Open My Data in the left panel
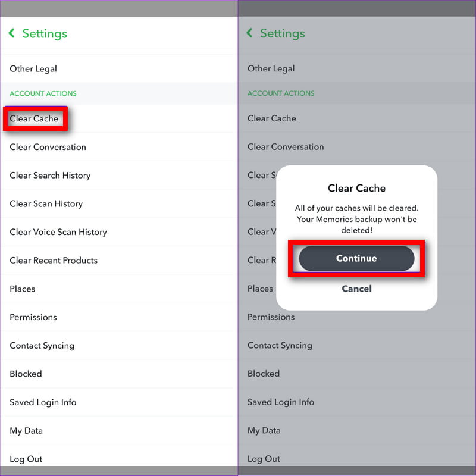Screen dimensions: 476x476 click(26, 431)
